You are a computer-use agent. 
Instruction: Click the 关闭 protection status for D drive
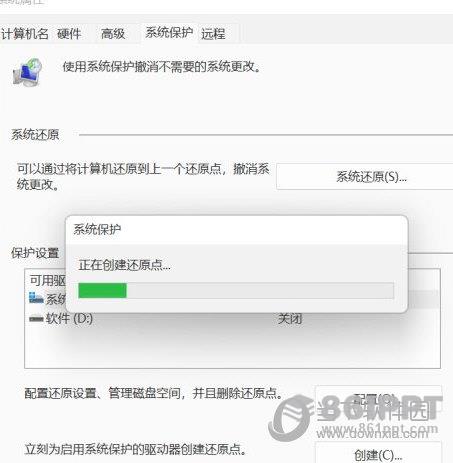(290, 319)
